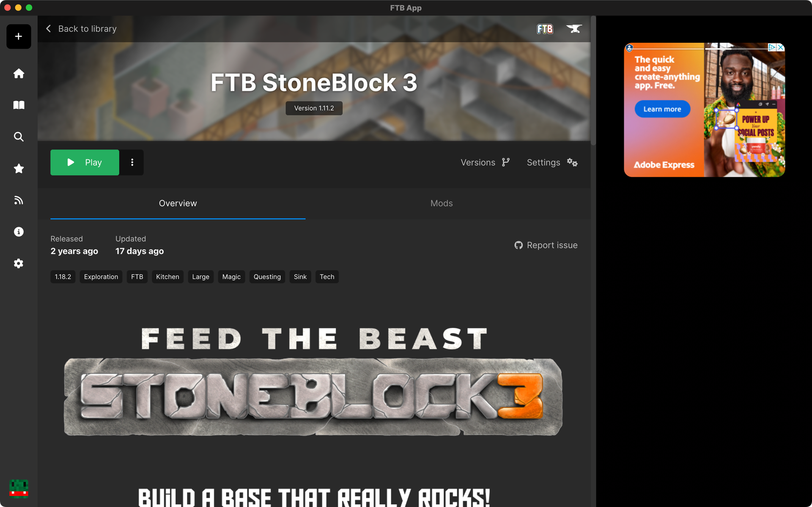The image size is (812, 507).
Task: Open the Versions branch selector
Action: click(486, 162)
